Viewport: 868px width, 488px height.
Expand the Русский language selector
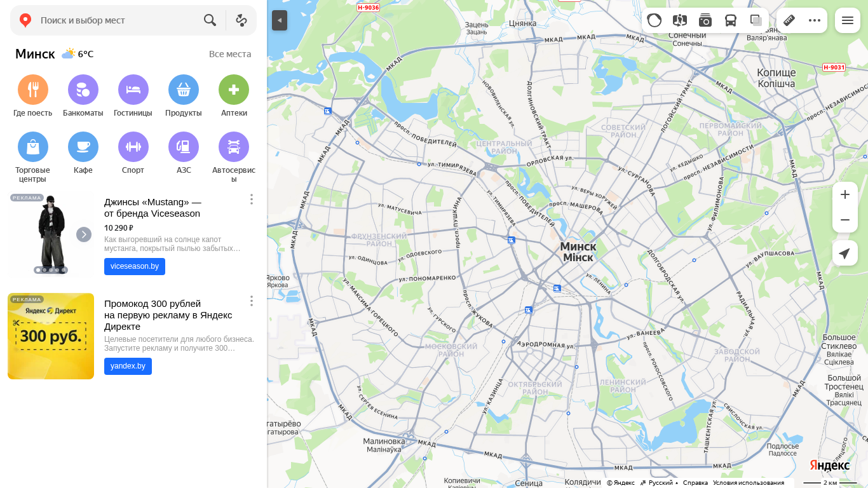[x=659, y=483]
